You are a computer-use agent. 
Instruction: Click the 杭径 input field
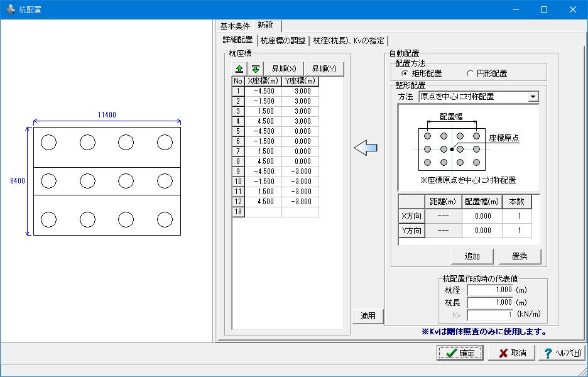490,290
